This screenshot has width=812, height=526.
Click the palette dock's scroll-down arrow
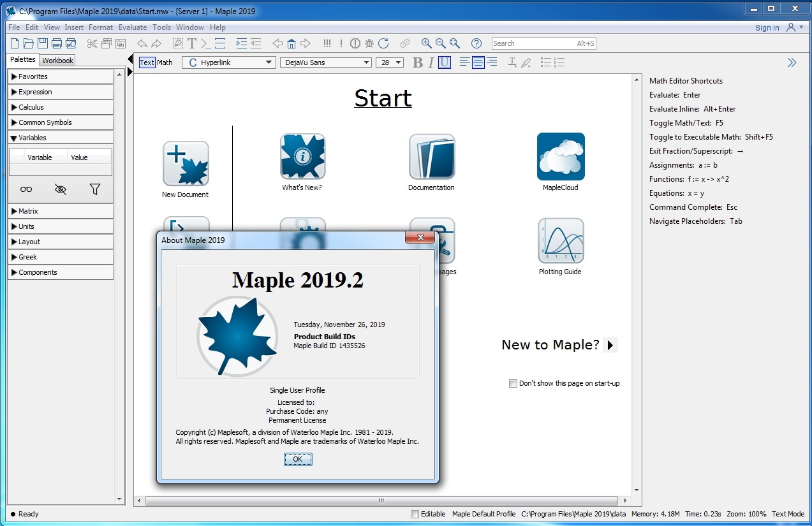(119, 499)
